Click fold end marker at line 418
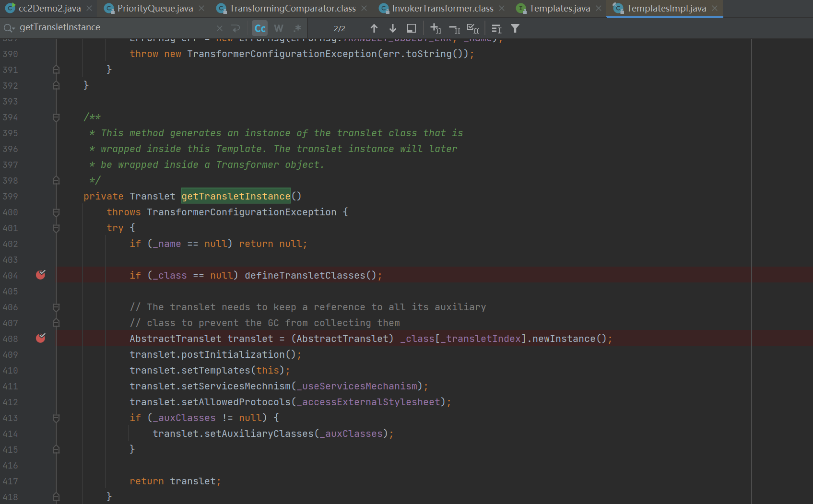Viewport: 813px width, 504px height. (56, 497)
